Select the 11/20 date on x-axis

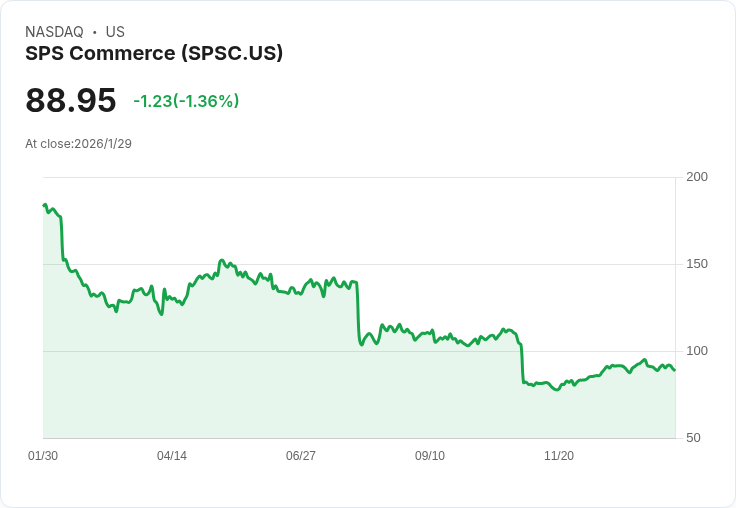tap(559, 456)
